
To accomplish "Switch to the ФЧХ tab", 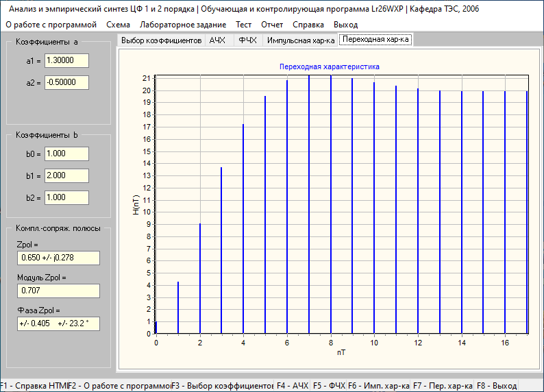I will [248, 40].
